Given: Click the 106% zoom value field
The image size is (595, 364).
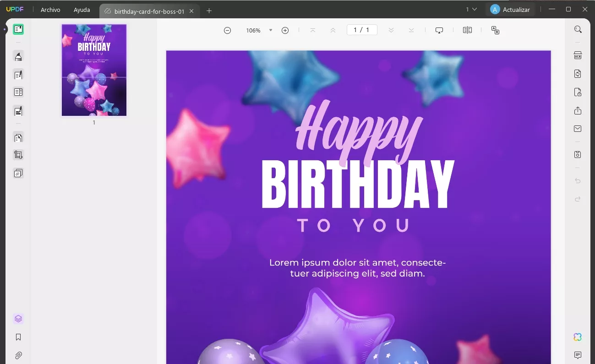Looking at the screenshot, I should pyautogui.click(x=253, y=31).
